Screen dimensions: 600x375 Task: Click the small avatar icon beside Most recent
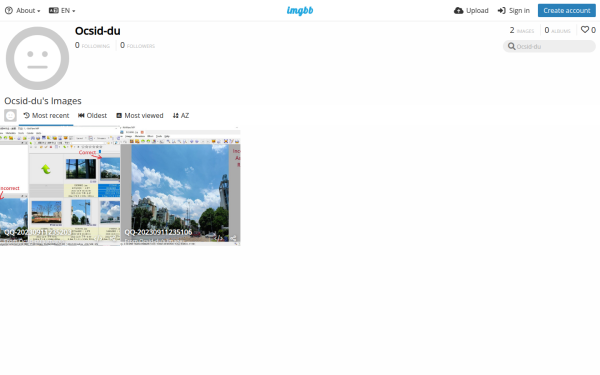click(10, 116)
